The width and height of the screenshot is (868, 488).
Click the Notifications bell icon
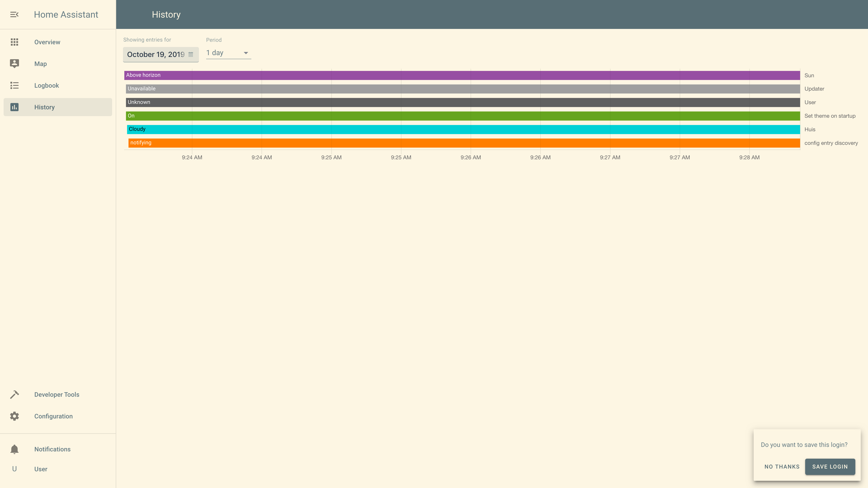coord(14,449)
